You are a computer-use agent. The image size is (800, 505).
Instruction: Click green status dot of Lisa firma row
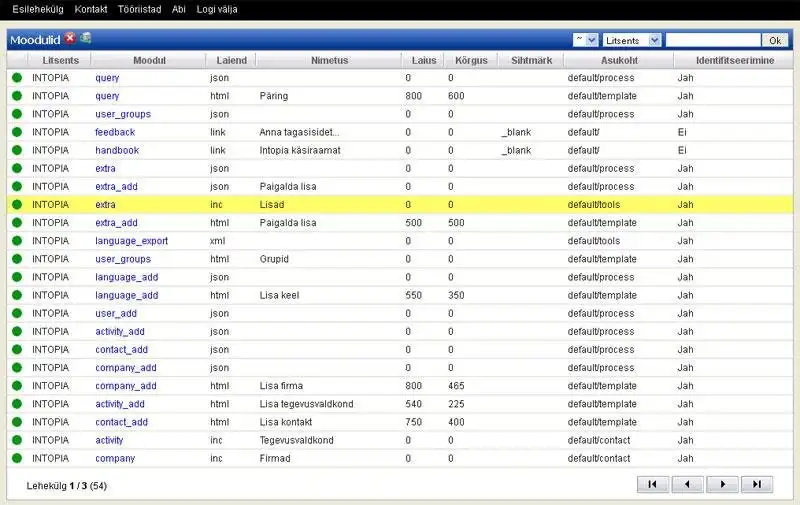pos(17,386)
